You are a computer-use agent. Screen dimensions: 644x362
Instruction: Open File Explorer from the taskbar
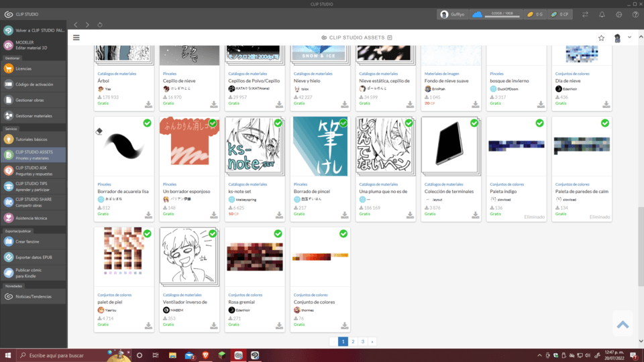172,355
